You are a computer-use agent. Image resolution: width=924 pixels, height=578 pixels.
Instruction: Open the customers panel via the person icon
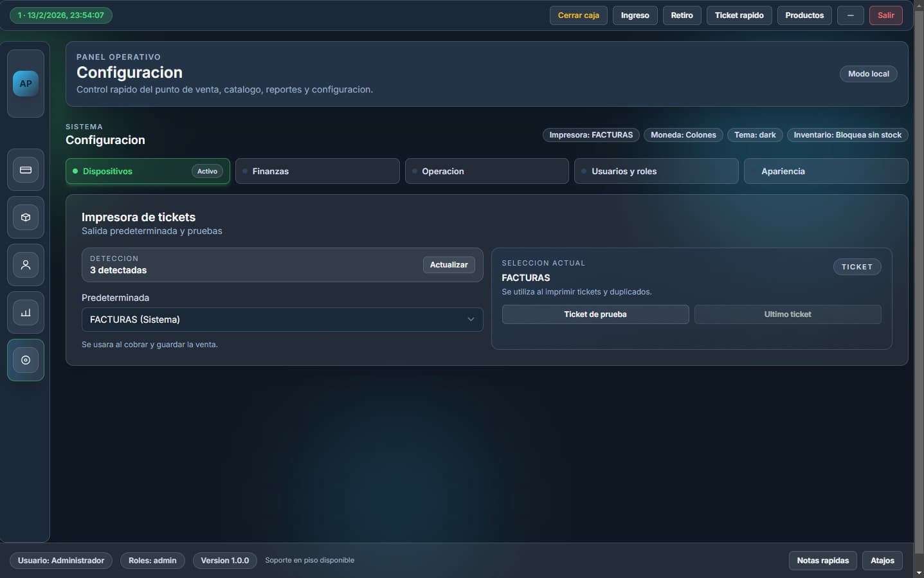pos(25,264)
